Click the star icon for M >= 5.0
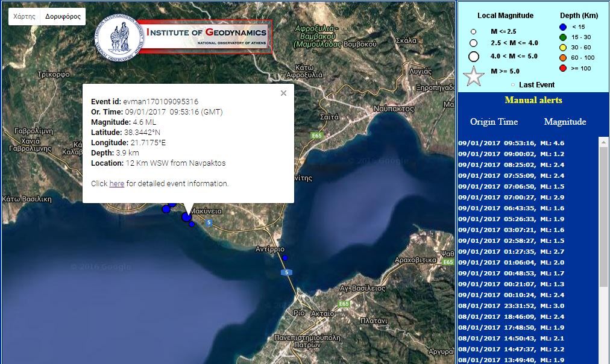610x364 pixels. 474,76
